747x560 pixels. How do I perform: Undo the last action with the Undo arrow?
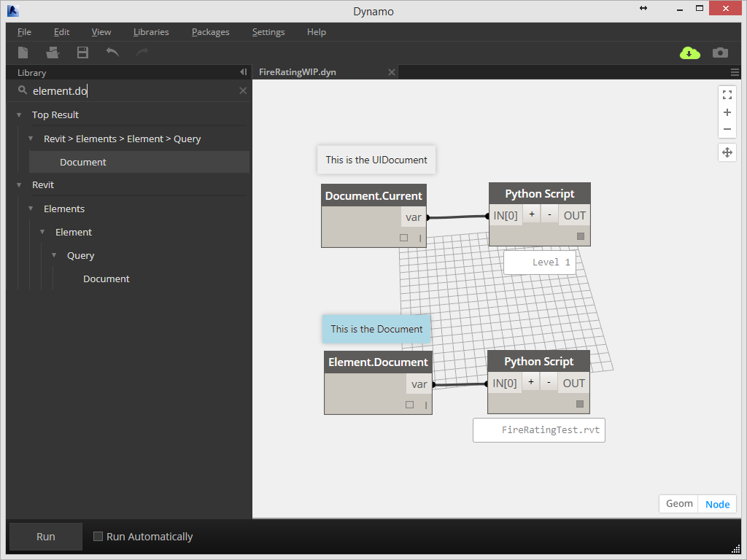[112, 52]
